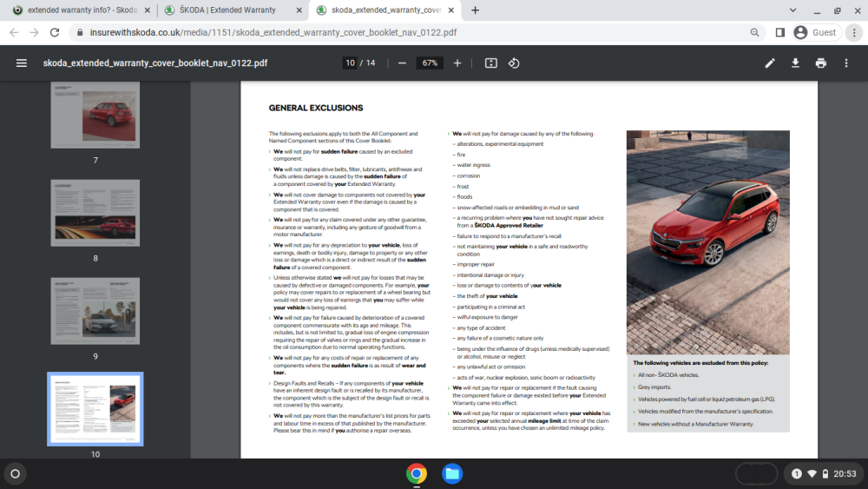Open page 7 thumbnail
Image resolution: width=868 pixels, height=489 pixels.
95,115
